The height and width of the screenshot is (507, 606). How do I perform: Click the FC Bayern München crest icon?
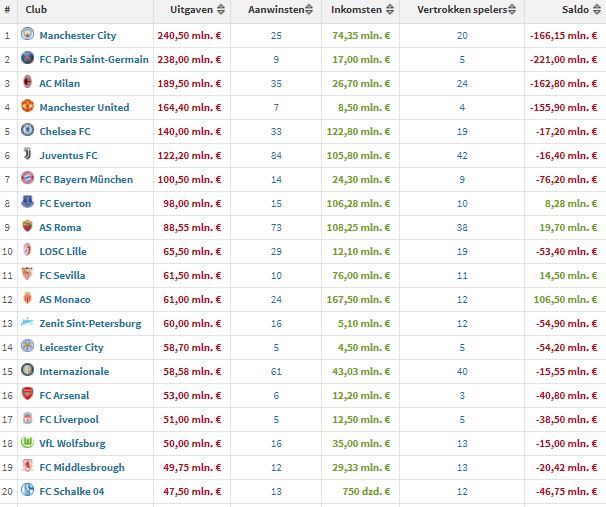[28, 179]
